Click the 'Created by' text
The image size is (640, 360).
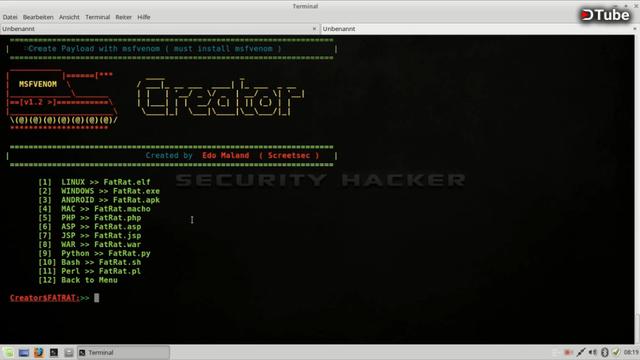pyautogui.click(x=169, y=156)
